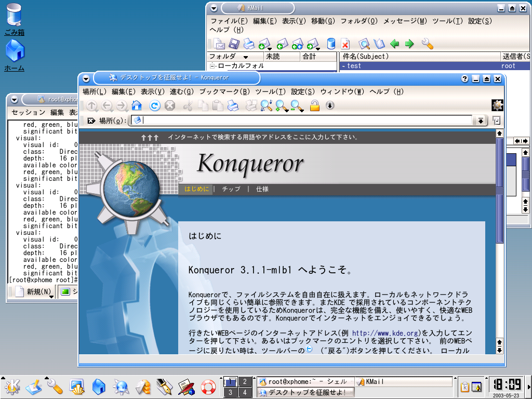Screen dimensions: 532x399
Task: Select the はじめに tab in Konqueror page
Action: tap(196, 189)
